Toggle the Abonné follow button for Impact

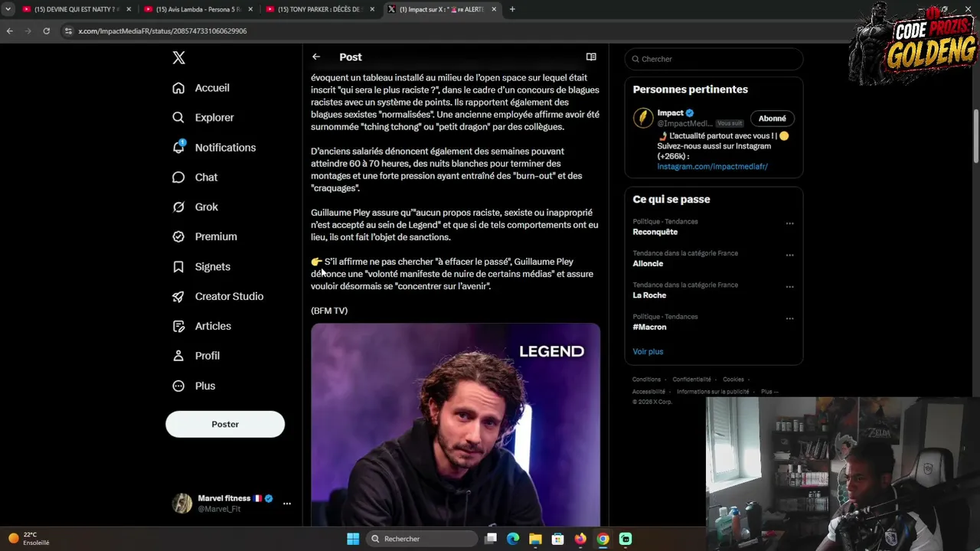(772, 119)
